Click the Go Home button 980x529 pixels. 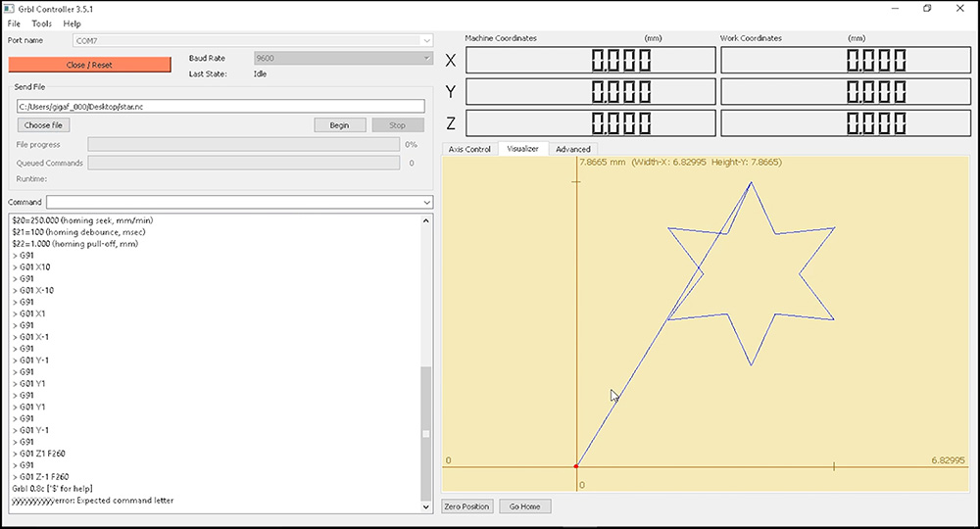coord(525,506)
